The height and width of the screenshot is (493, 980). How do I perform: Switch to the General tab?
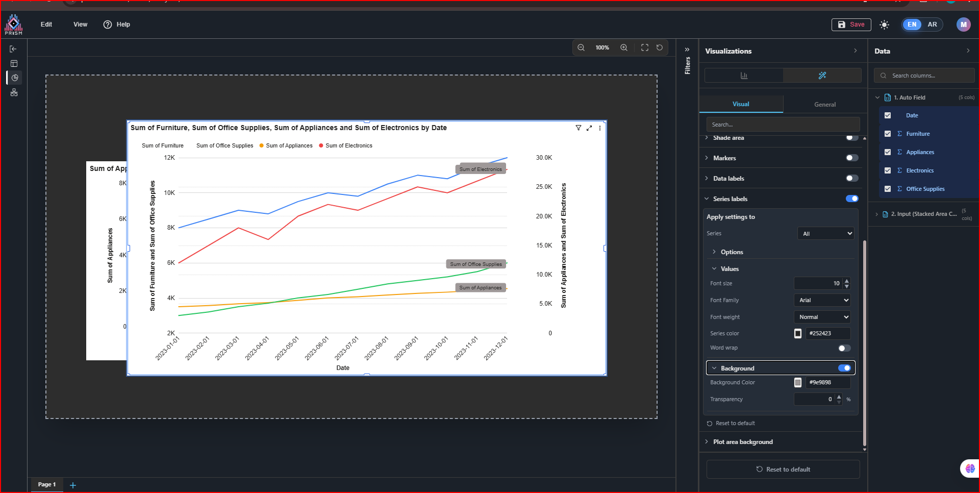[825, 105]
